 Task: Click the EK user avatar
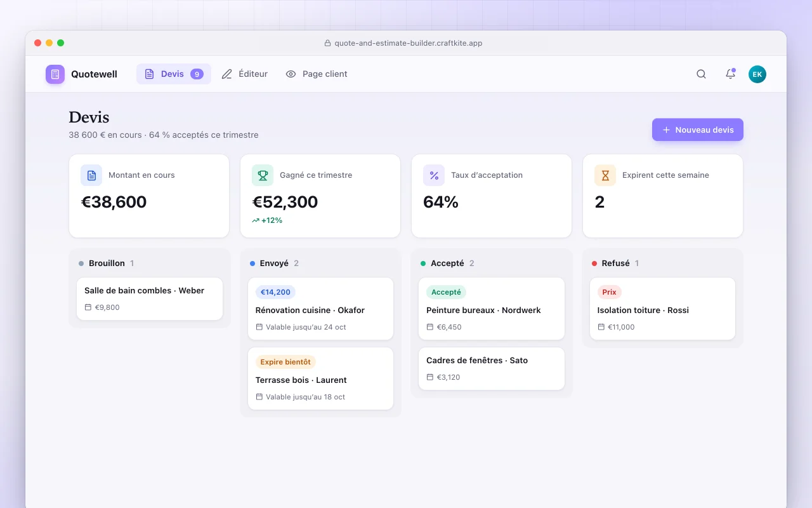coord(757,74)
